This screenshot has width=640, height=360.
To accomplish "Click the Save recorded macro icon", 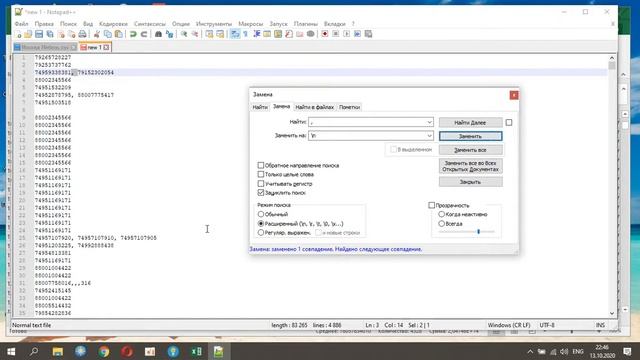I will [x=368, y=34].
